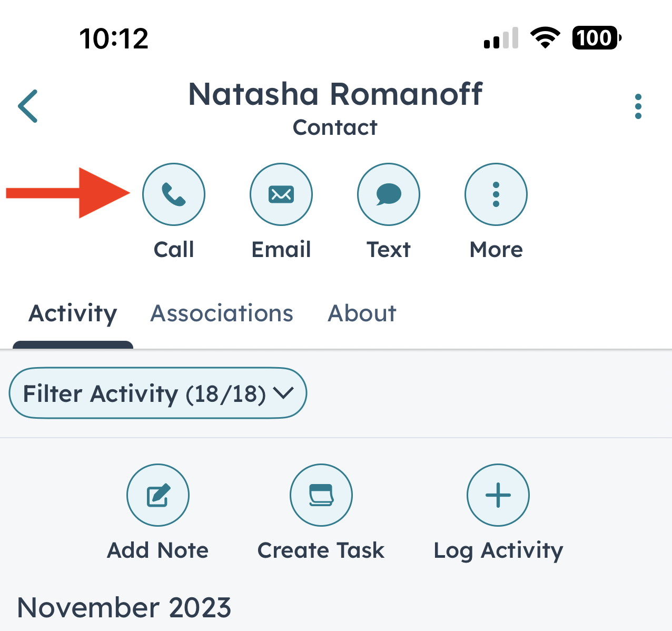Log an activity with the plus icon
The width and height of the screenshot is (672, 631).
click(x=498, y=495)
